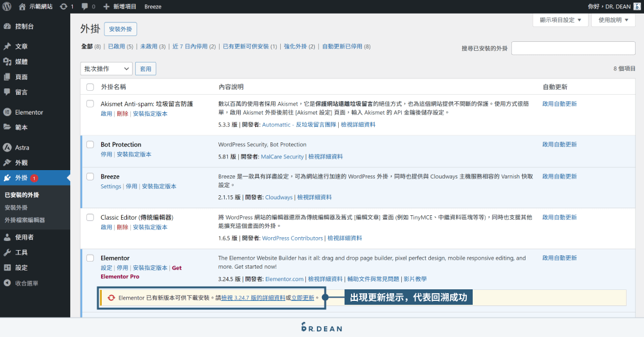Viewport: 644px width, 337px height.
Task: Click the 套用 apply button
Action: tap(146, 69)
